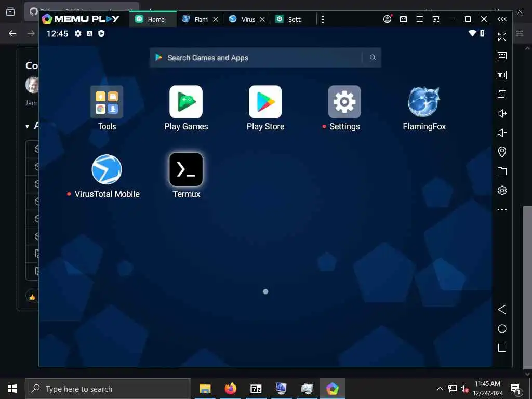Click the background browser vertical scrollbar
532x399 pixels.
tap(527, 288)
